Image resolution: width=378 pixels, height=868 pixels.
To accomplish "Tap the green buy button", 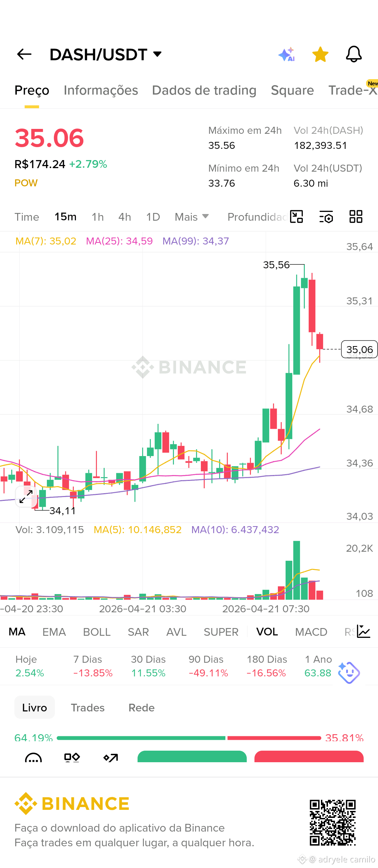I will point(192,757).
